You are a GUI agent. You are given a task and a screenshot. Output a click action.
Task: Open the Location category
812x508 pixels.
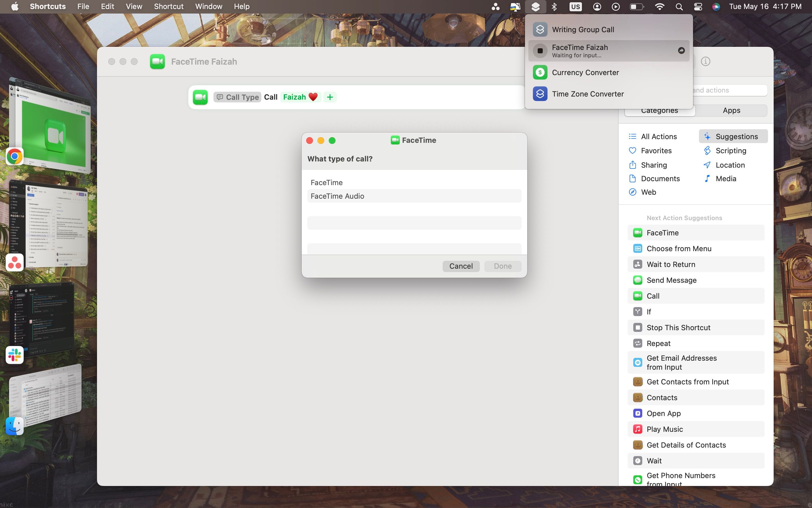[x=724, y=165]
